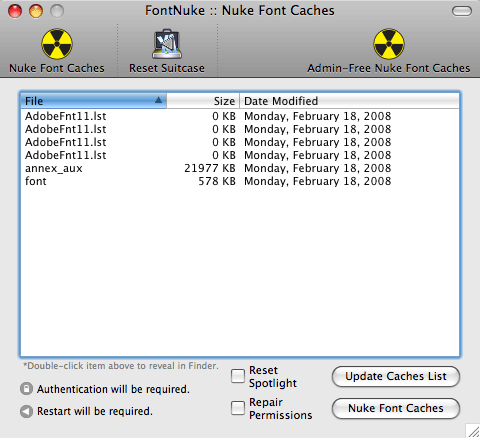Click the bottom Nuke Font Caches button
The height and width of the screenshot is (438, 480).
(x=396, y=408)
